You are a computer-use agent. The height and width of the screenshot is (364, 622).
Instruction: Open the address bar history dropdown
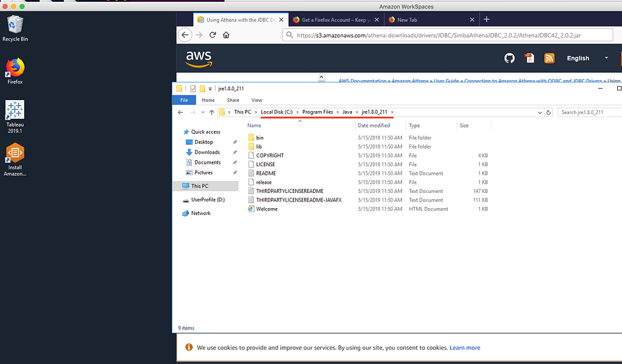point(540,112)
